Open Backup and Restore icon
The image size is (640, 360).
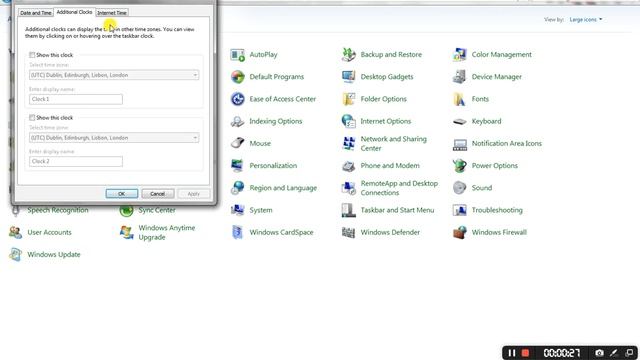click(349, 55)
